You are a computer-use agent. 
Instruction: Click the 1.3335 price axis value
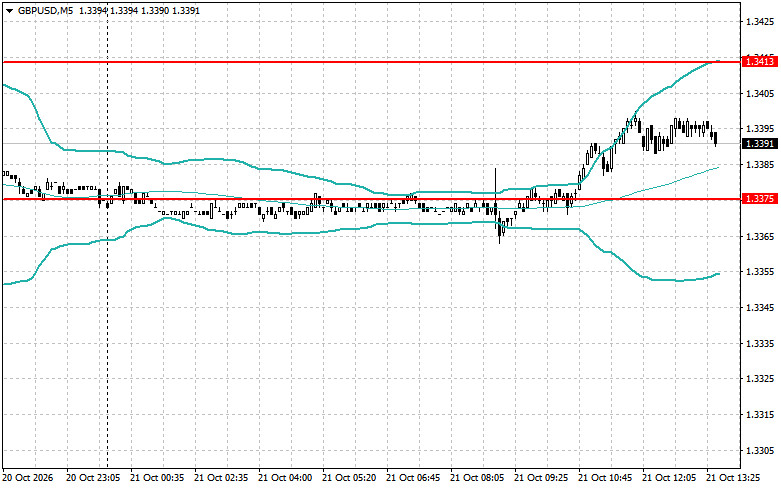(x=760, y=343)
